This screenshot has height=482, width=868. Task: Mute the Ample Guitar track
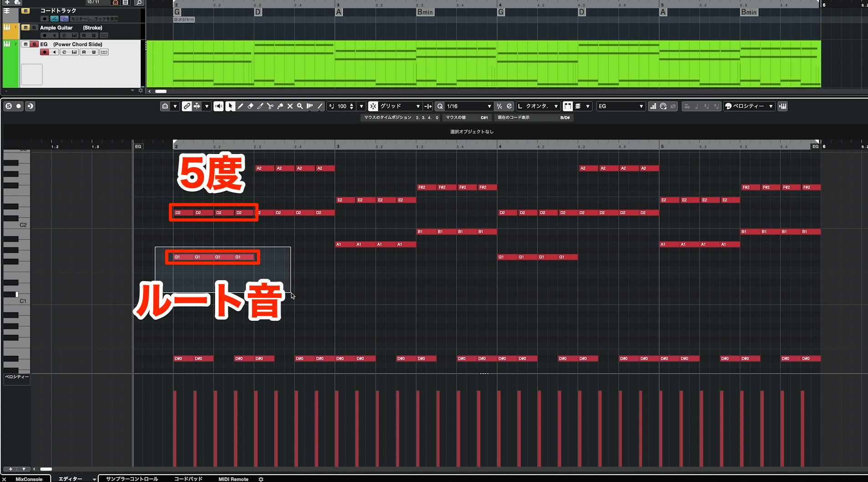(26, 28)
